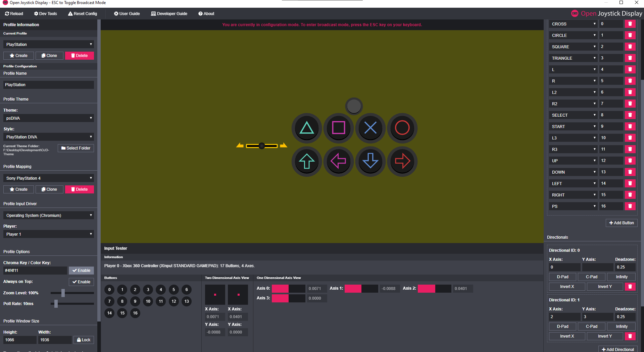The height and width of the screenshot is (352, 644).
Task: Open the About menu item
Action: (x=206, y=14)
